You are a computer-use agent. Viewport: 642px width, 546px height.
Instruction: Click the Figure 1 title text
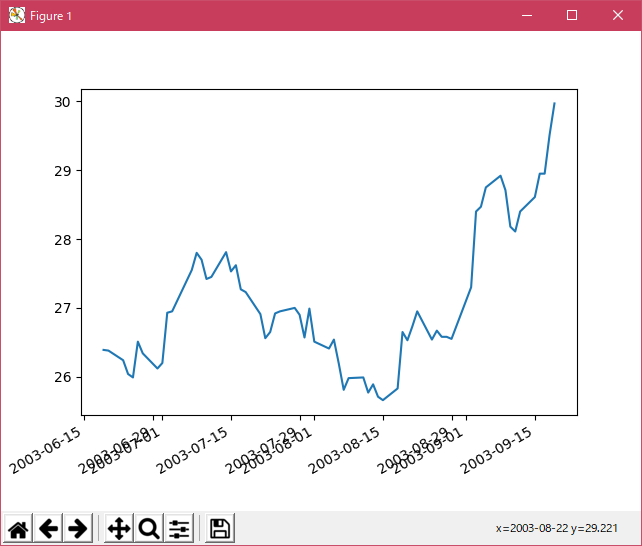pyautogui.click(x=51, y=17)
